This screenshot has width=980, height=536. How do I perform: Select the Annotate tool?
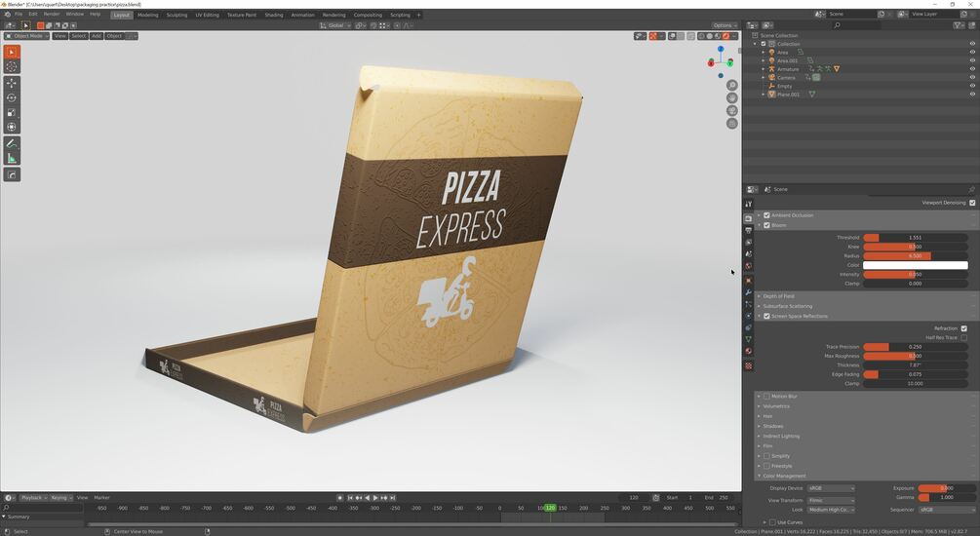(12, 143)
